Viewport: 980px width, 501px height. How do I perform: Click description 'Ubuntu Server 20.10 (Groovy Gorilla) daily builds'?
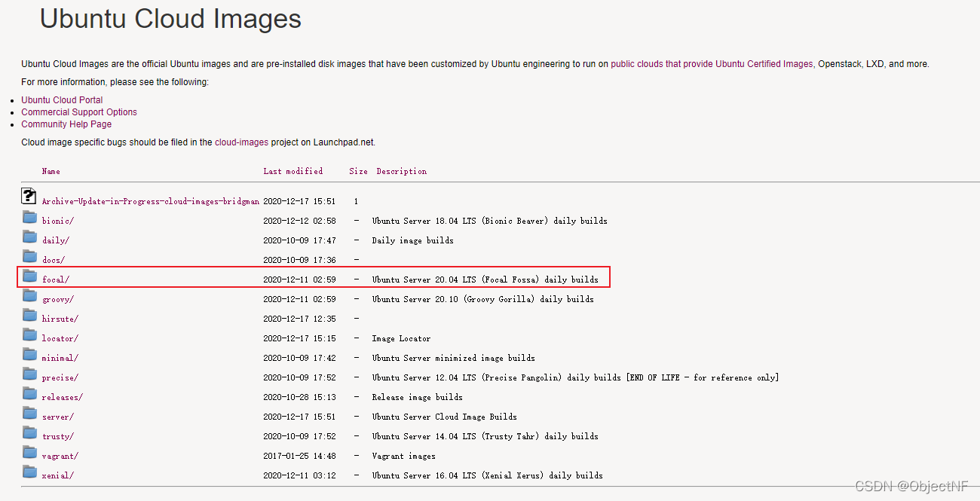tap(482, 299)
